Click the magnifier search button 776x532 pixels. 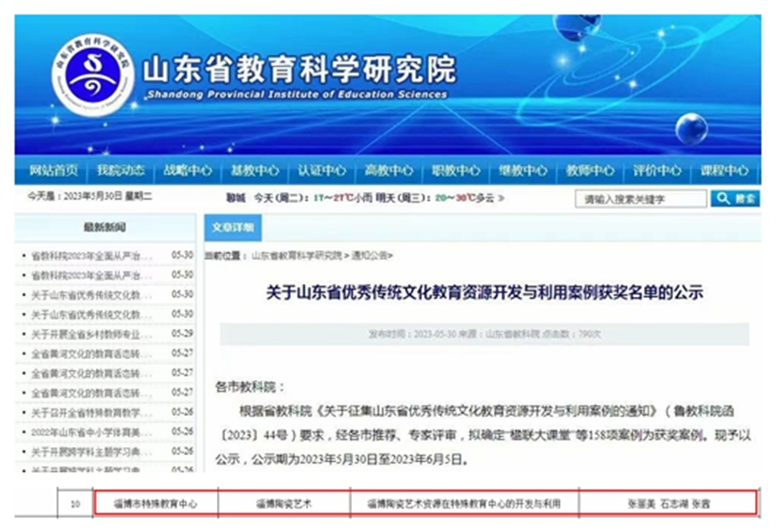pyautogui.click(x=735, y=199)
